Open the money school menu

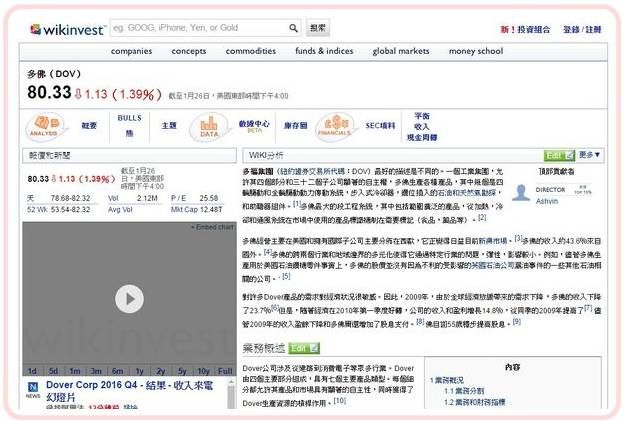(476, 51)
